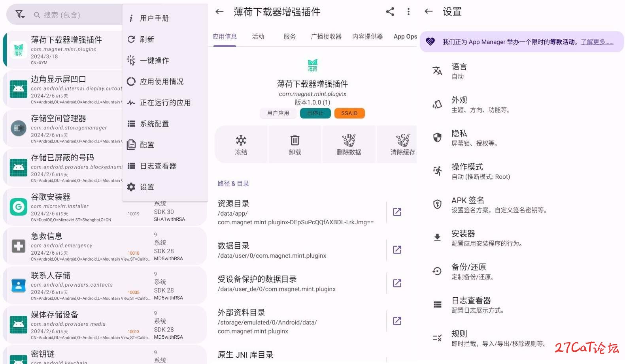Image resolution: width=625 pixels, height=364 pixels.
Task: Click the mint app icon for 薄荷下载器增强插件 in list
Action: click(19, 50)
